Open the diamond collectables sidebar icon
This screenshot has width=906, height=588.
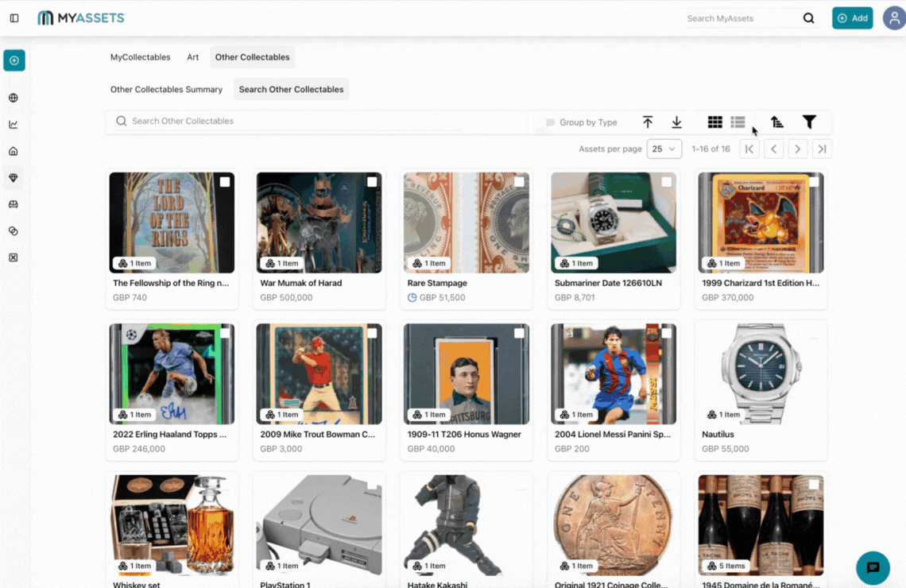pos(14,178)
